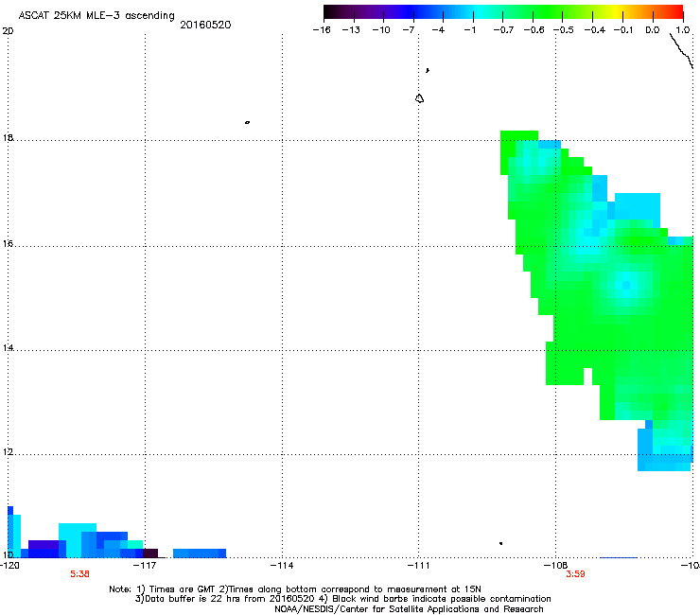The height and width of the screenshot is (615, 700).
Task: Click the colorbar label -13
Action: [351, 30]
